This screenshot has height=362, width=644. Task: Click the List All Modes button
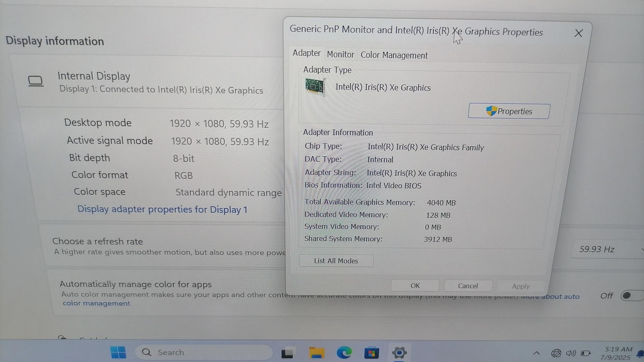tap(336, 261)
